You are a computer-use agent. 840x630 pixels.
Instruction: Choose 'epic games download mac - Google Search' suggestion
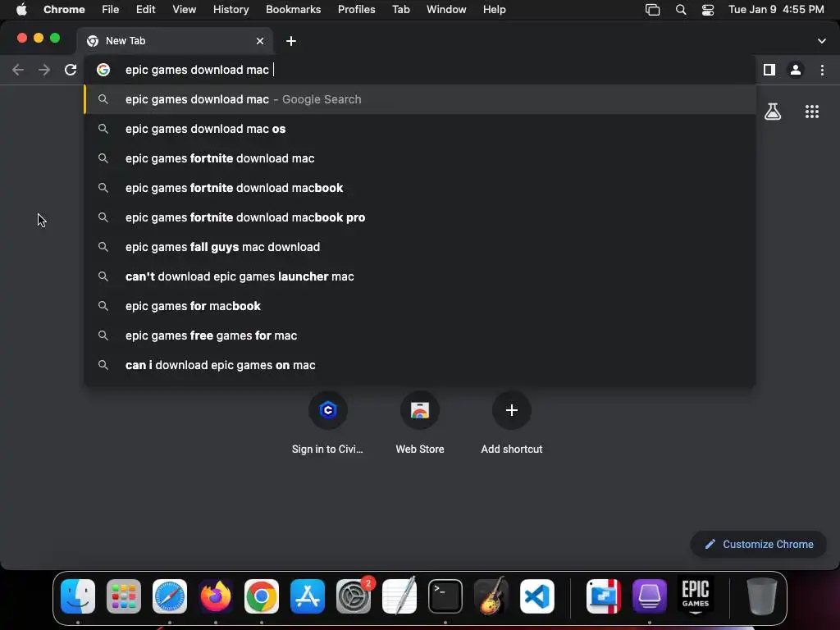[x=420, y=99]
